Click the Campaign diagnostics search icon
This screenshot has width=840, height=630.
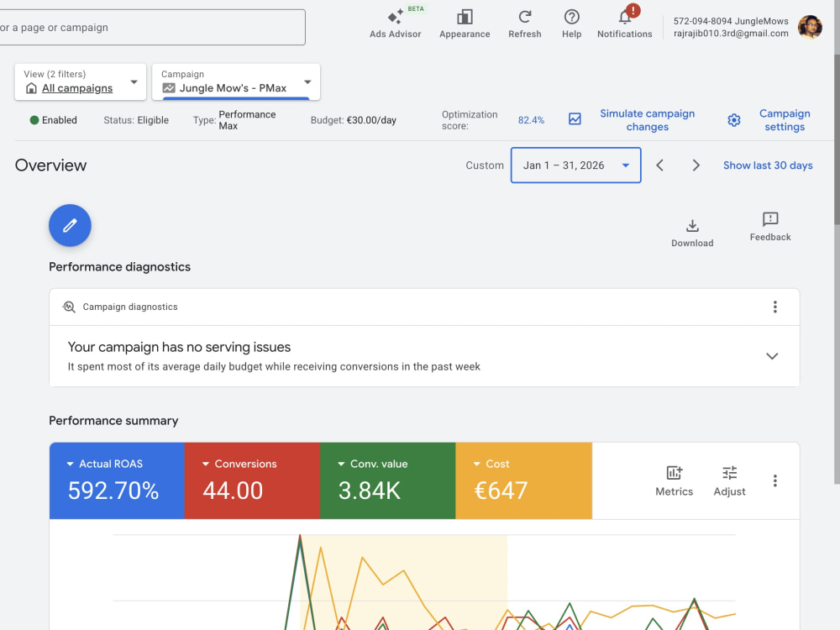69,307
